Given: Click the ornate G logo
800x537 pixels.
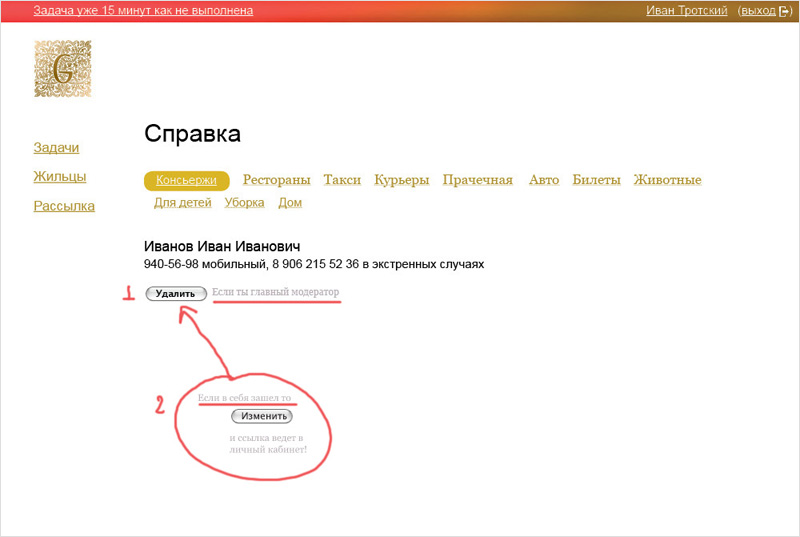Looking at the screenshot, I should (62, 69).
